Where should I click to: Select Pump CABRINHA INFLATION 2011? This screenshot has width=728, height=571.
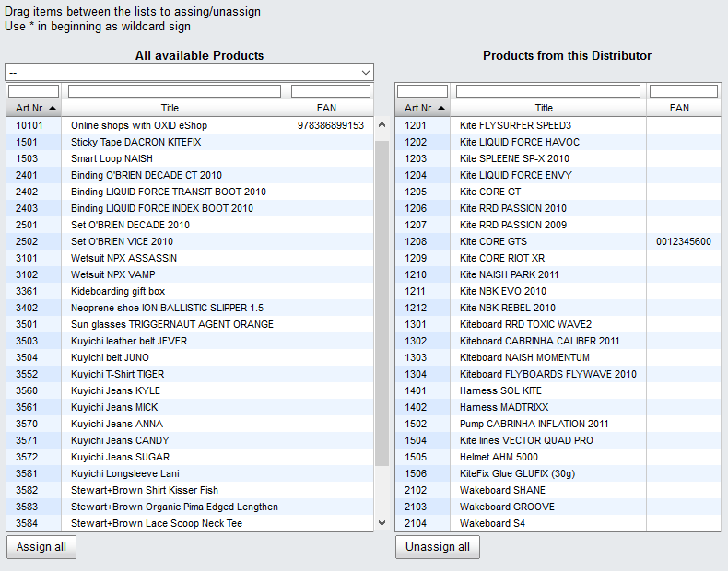click(558, 424)
